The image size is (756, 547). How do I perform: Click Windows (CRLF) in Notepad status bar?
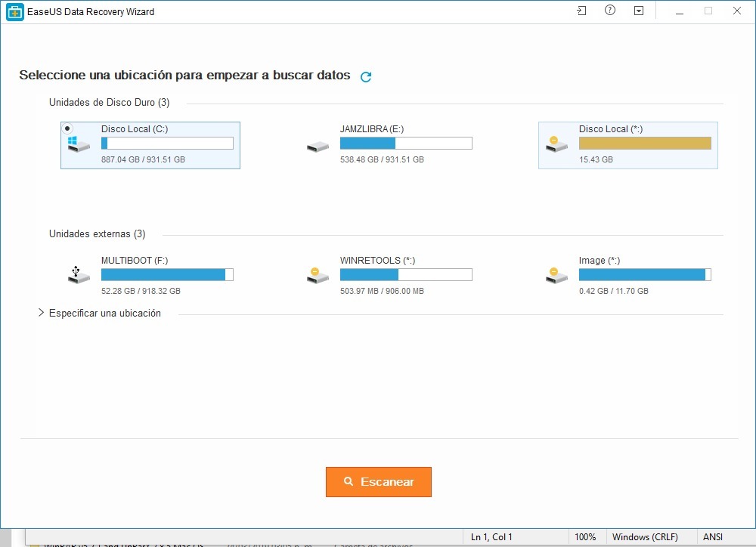(x=645, y=537)
